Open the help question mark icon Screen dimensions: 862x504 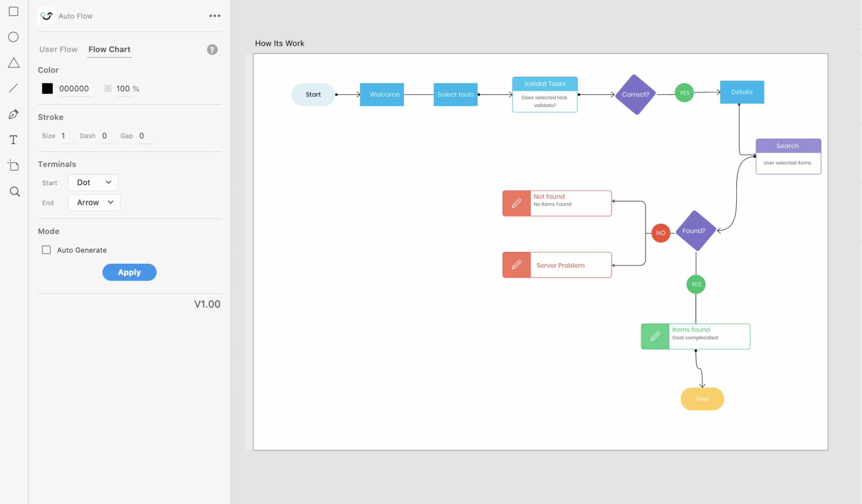(212, 50)
